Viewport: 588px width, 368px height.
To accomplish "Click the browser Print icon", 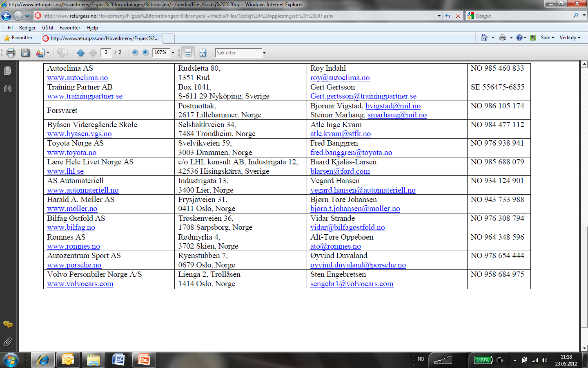I will 503,38.
